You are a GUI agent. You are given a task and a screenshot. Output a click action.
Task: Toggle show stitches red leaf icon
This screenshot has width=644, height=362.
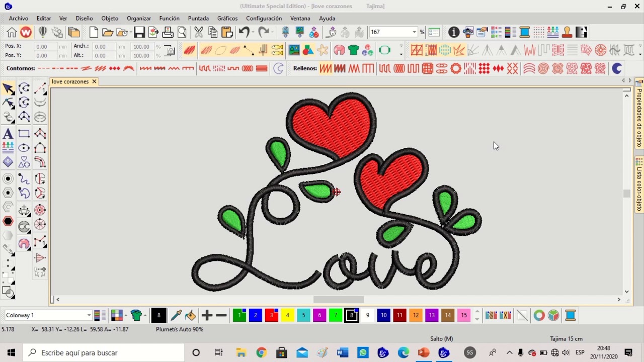click(x=190, y=50)
